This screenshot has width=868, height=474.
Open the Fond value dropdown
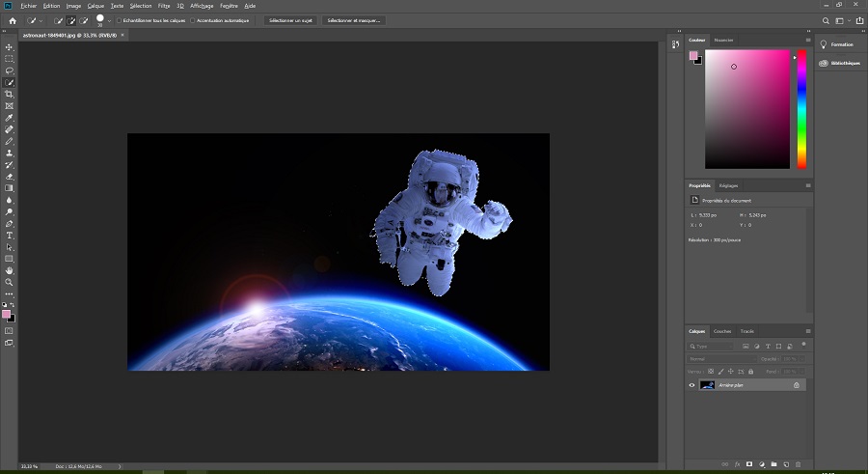pyautogui.click(x=801, y=372)
